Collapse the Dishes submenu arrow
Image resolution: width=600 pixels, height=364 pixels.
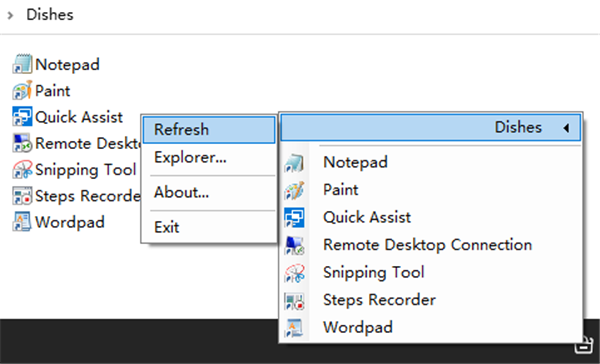click(566, 128)
